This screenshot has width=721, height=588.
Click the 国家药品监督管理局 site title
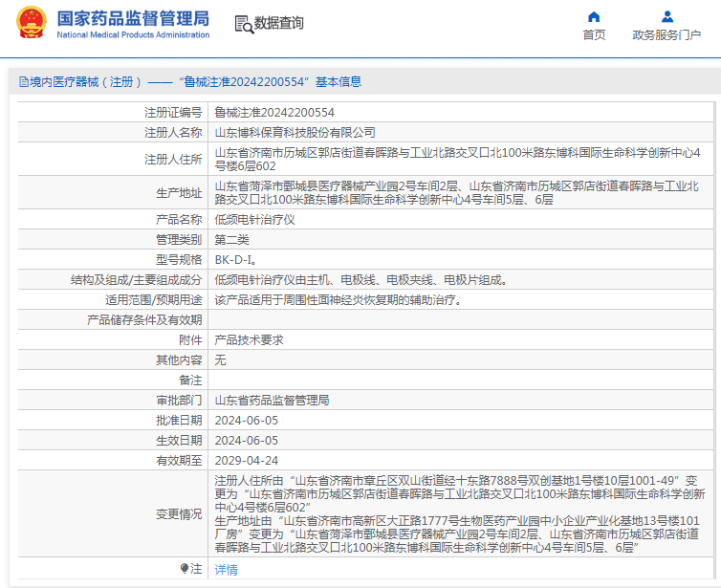[x=133, y=19]
